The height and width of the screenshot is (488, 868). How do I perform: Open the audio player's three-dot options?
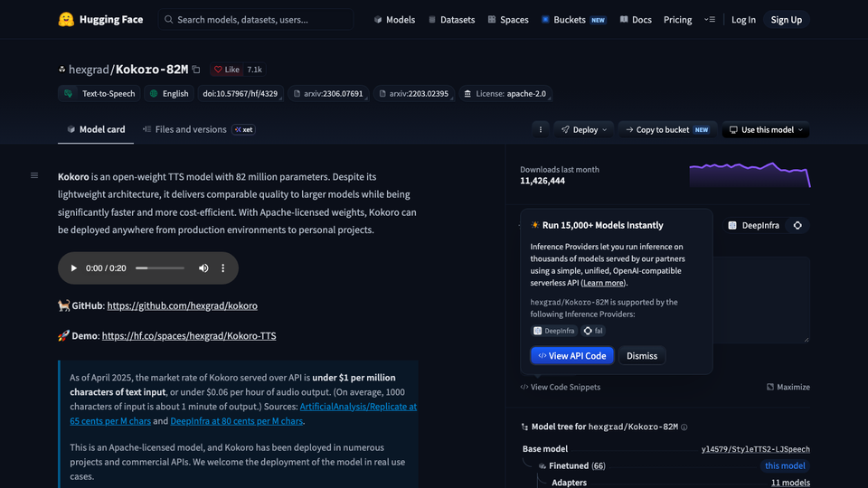click(223, 268)
